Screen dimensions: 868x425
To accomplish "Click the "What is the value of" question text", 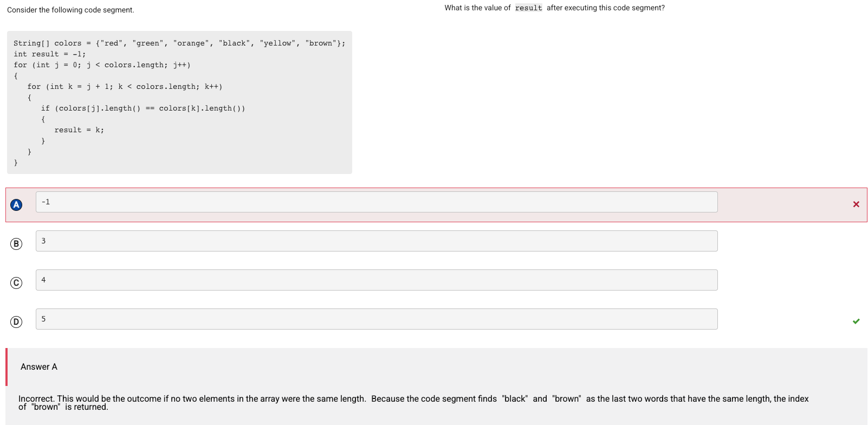I will [477, 8].
